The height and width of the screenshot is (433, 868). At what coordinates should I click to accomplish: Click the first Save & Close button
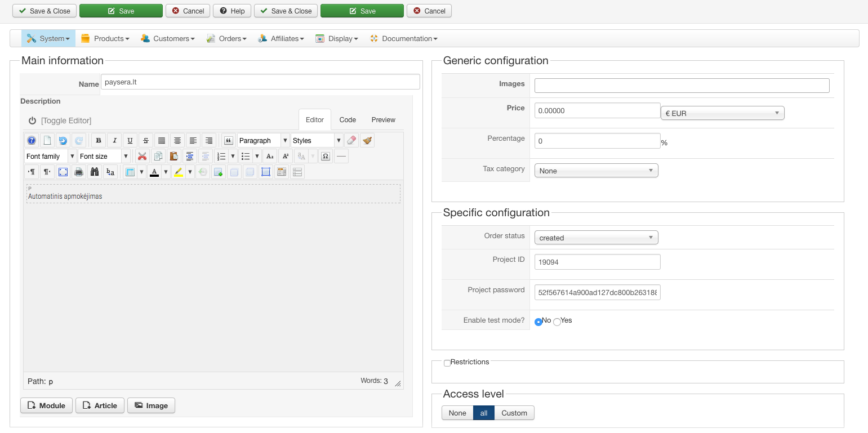click(x=44, y=11)
